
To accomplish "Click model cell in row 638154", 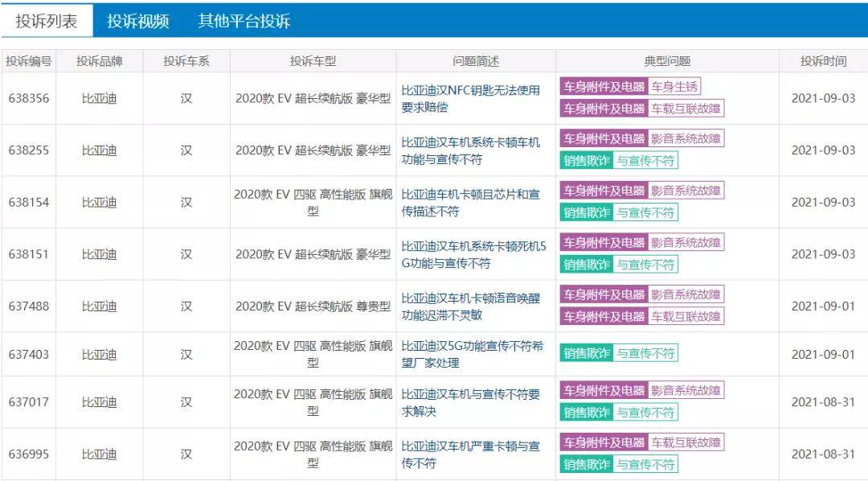I will pyautogui.click(x=313, y=202).
